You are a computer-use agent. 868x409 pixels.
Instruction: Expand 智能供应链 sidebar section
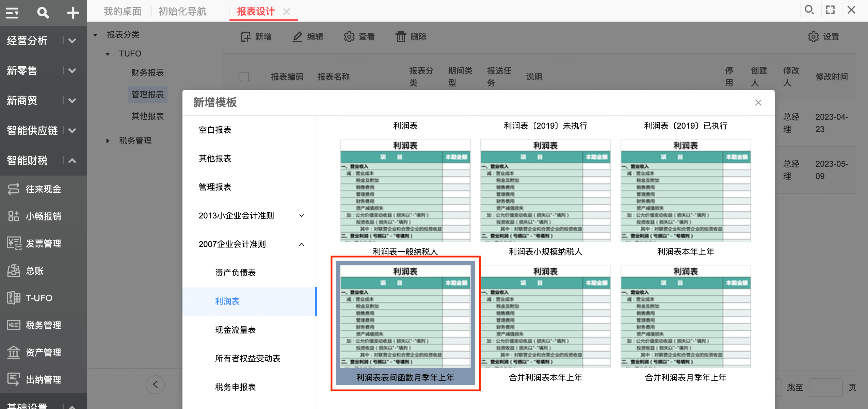[72, 130]
